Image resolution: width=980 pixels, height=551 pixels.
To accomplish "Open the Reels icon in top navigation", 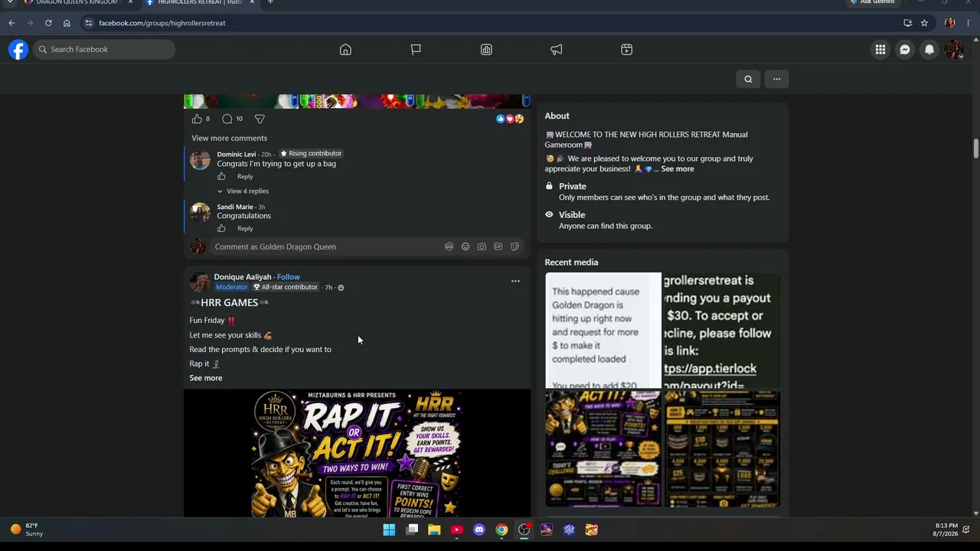I will coord(627,50).
